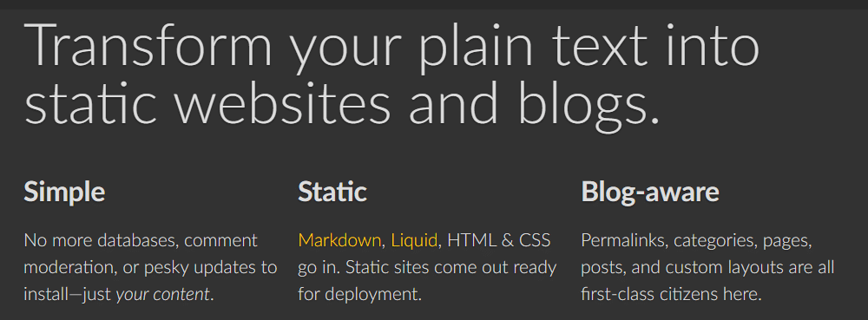
Task: Click the darker strip at page top
Action: 434,4
